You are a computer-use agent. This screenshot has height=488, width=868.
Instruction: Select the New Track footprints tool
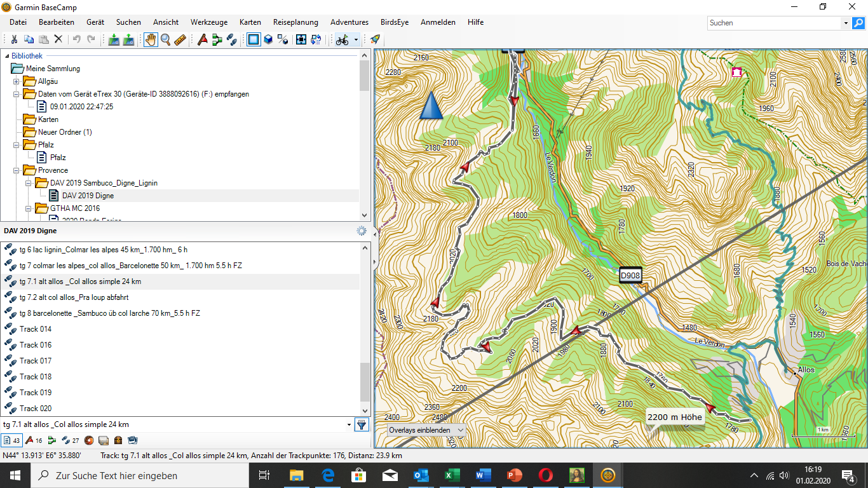[x=232, y=39]
